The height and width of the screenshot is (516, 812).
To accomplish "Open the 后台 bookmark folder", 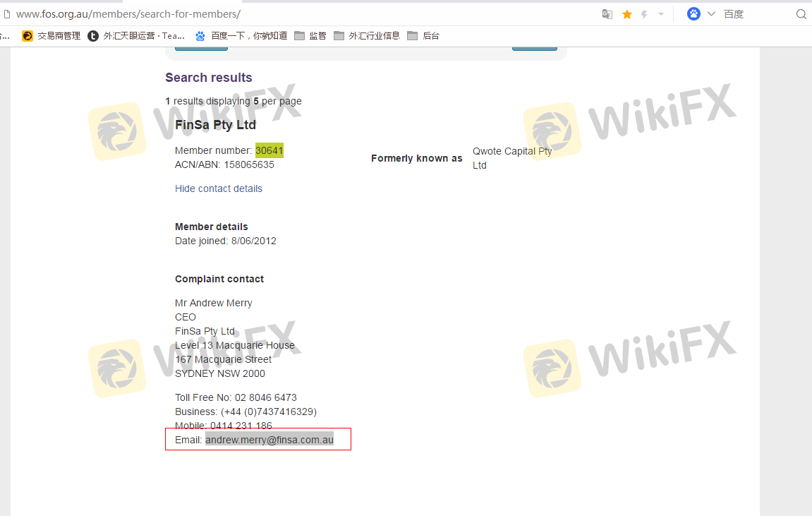I will [423, 36].
